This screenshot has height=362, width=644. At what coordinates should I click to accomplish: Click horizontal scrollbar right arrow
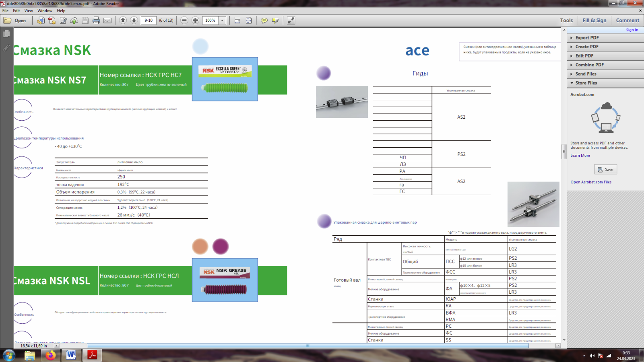tap(558, 346)
